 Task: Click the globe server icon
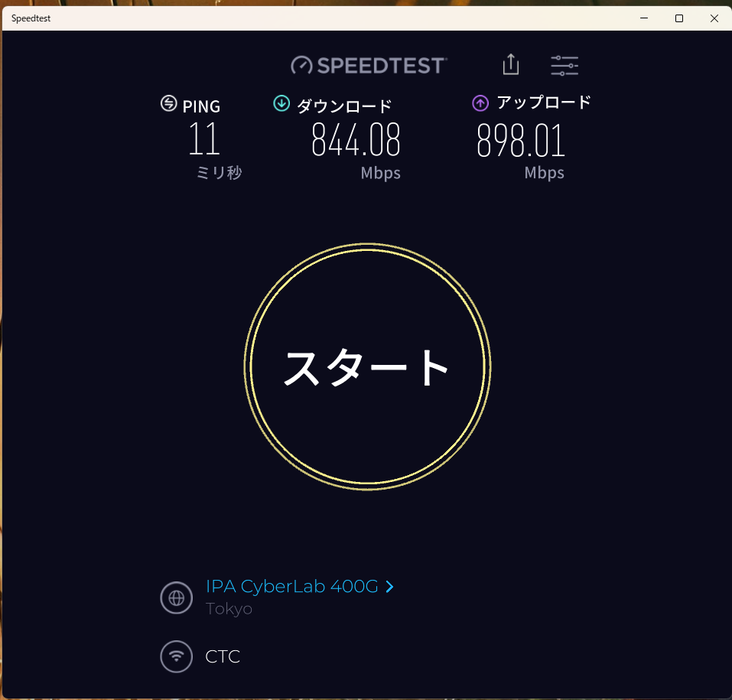pos(176,597)
